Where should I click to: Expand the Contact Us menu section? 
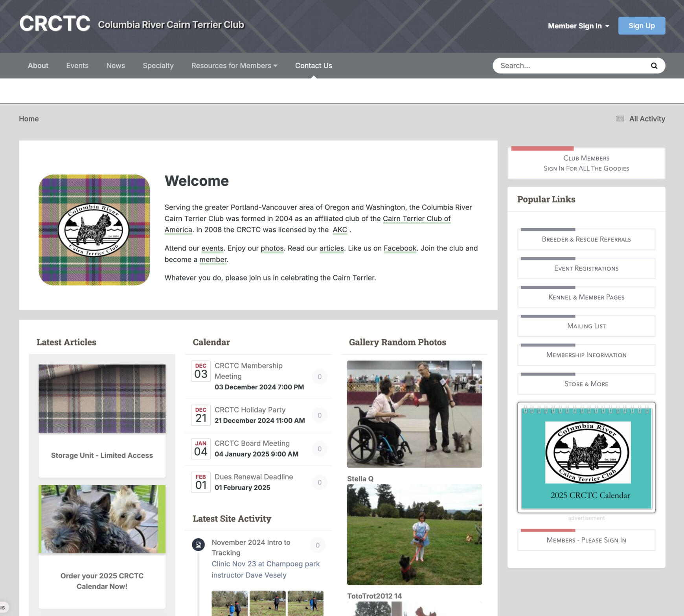click(313, 66)
